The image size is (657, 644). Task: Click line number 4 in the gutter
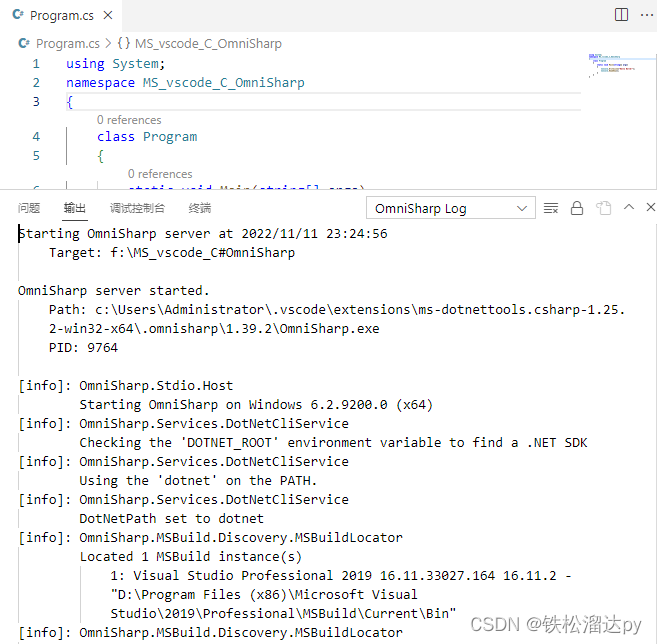pos(36,137)
